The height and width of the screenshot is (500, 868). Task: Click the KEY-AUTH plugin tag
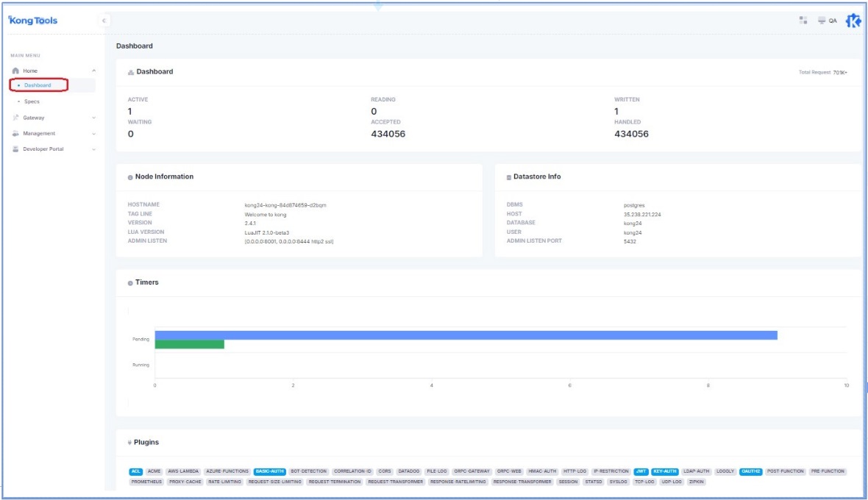[x=664, y=471]
